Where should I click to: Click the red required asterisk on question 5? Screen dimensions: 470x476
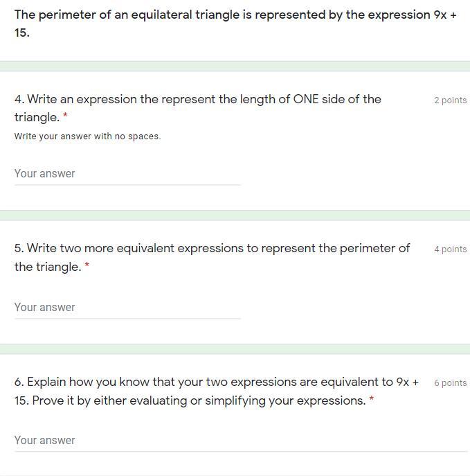pos(87,267)
